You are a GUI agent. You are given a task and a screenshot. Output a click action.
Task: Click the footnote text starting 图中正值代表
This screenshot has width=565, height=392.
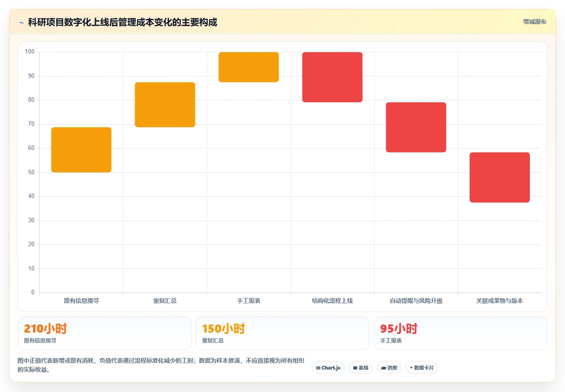[x=161, y=365]
